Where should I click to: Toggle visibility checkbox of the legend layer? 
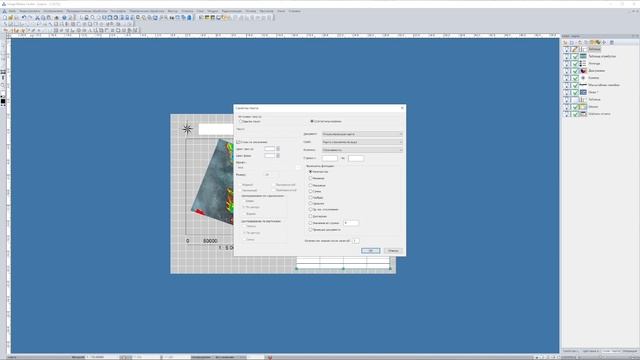point(575,63)
